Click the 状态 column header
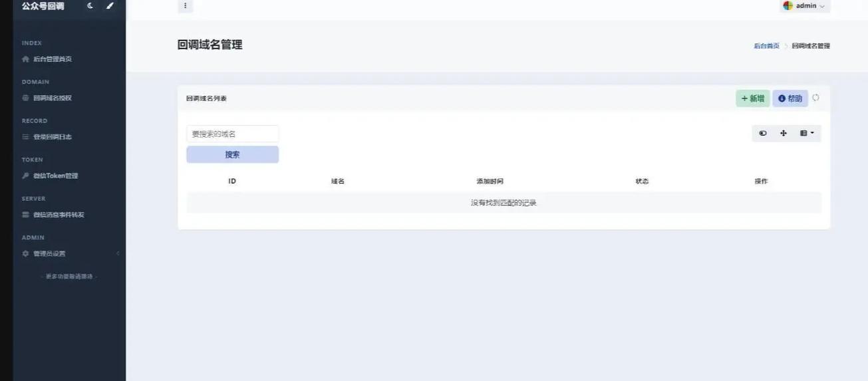This screenshot has width=868, height=381. 642,181
